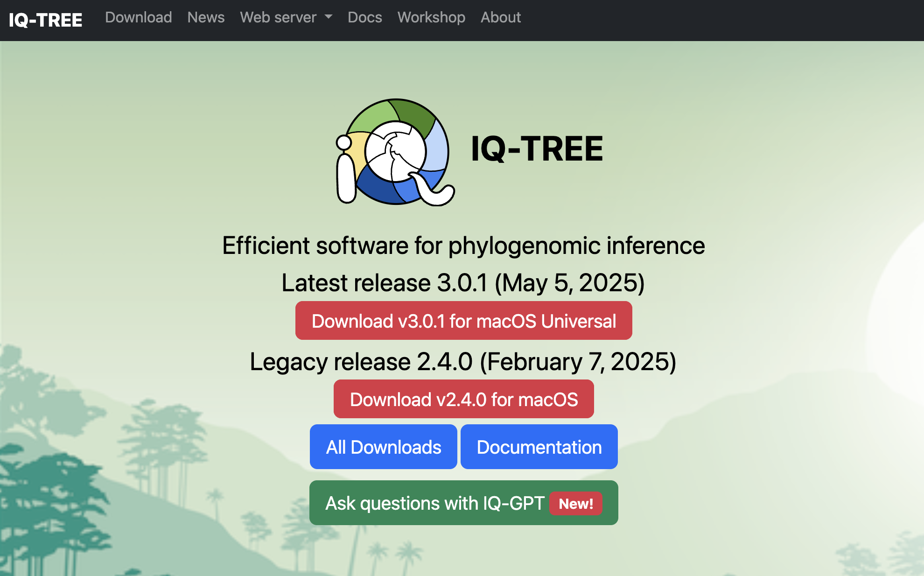Select the Workshop nav item
Image resolution: width=924 pixels, height=576 pixels.
(431, 17)
